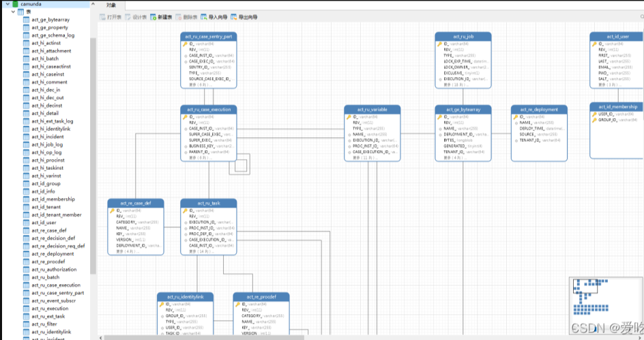Open act_hi_op_log in the tree
The image size is (644, 340).
tap(46, 152)
